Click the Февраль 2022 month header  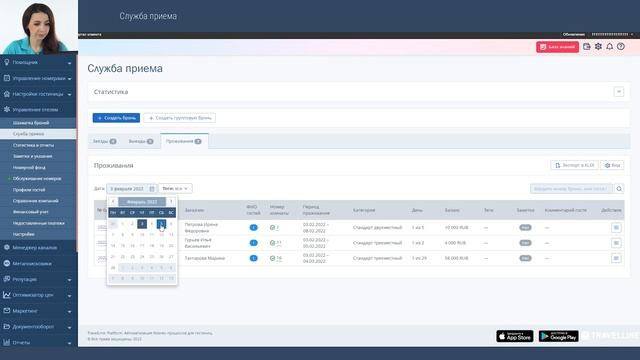click(x=142, y=202)
